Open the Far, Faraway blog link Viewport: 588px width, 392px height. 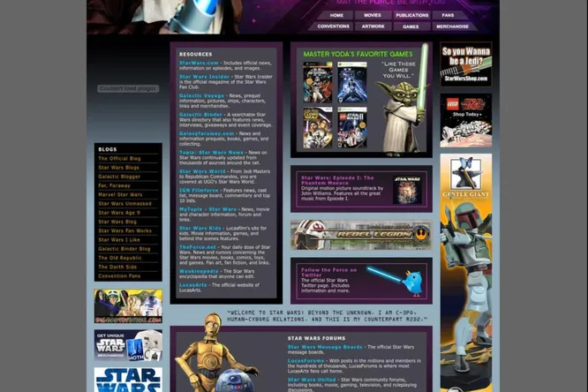[114, 185]
